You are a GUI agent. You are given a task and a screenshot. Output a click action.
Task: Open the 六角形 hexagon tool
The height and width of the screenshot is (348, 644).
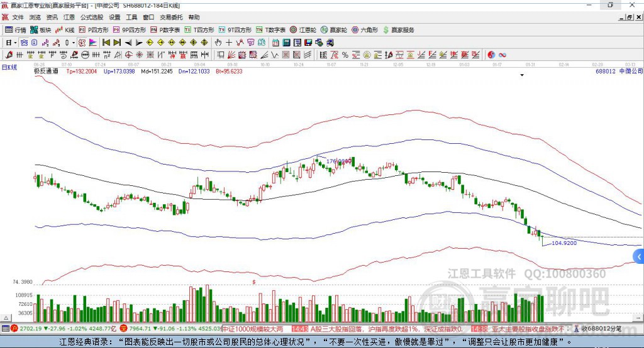(x=365, y=30)
